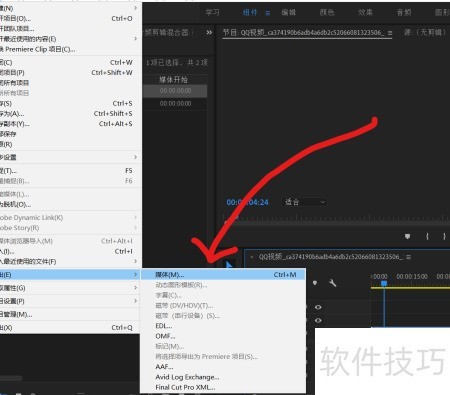Open the Program monitor panel menu icon

coord(390,33)
